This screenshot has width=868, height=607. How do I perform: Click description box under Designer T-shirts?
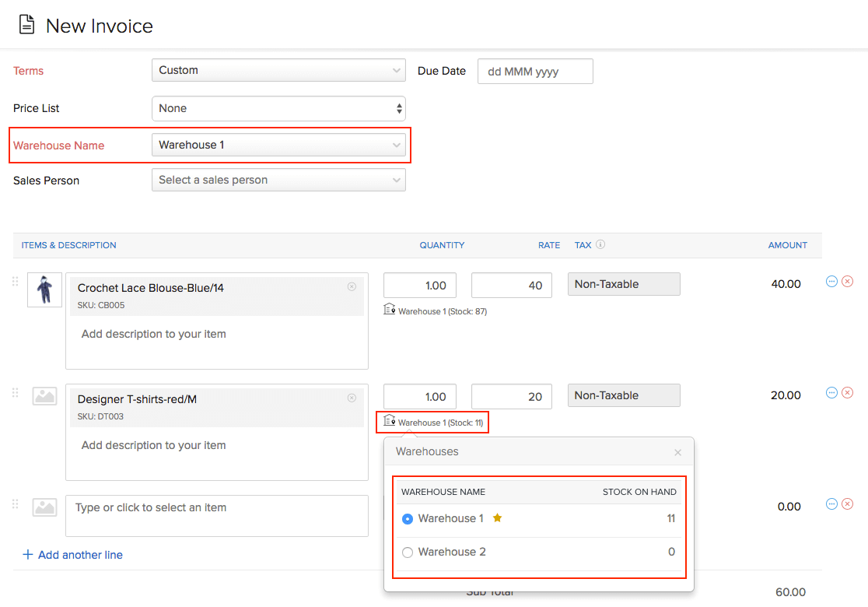[217, 452]
